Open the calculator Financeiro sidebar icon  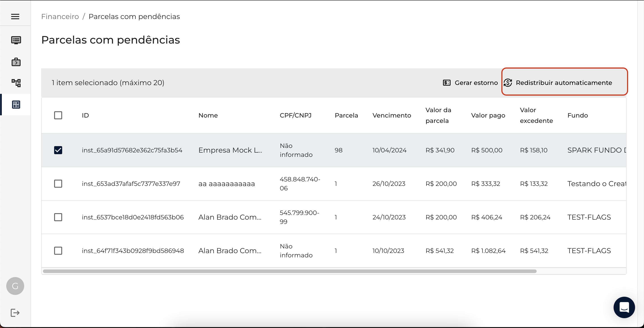pyautogui.click(x=16, y=104)
